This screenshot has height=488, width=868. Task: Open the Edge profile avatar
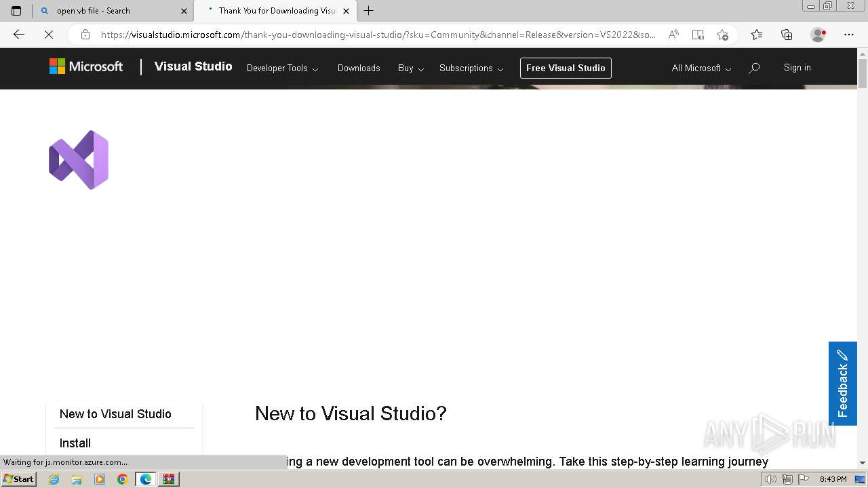click(818, 35)
